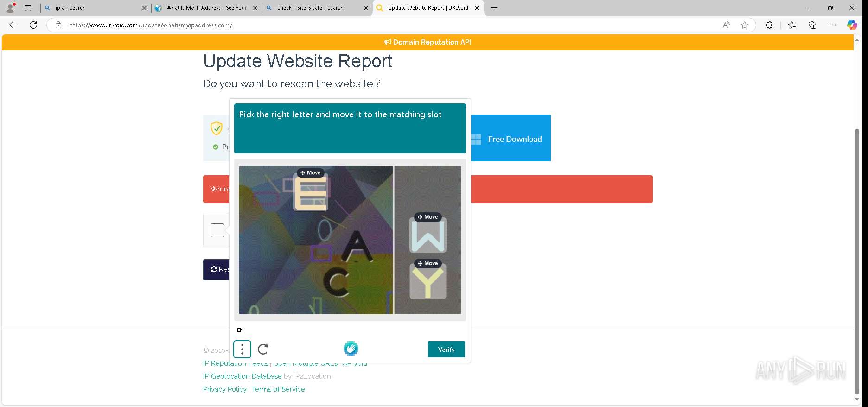Image resolution: width=868 pixels, height=407 pixels.
Task: Open Favorites list icon
Action: pos(792,25)
